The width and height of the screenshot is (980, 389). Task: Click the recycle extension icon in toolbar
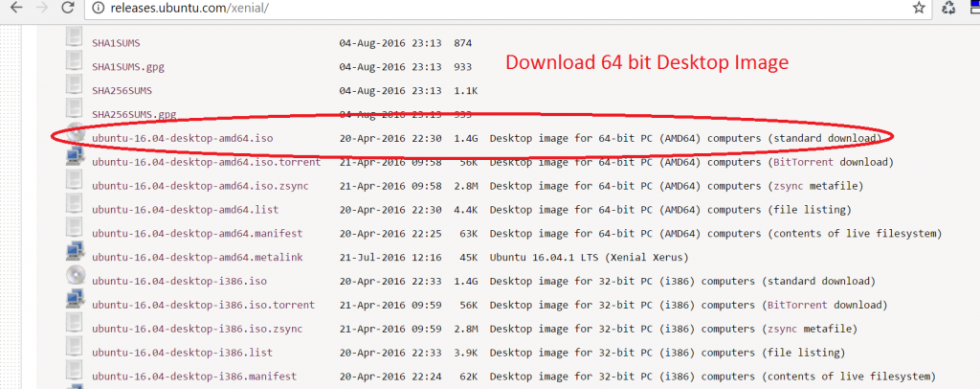point(948,8)
